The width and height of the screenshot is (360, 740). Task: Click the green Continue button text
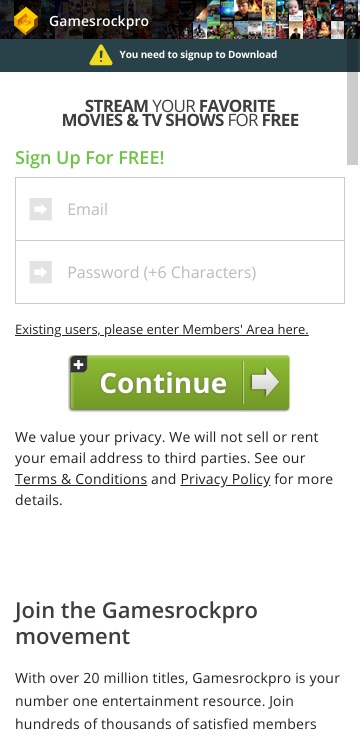coord(163,383)
